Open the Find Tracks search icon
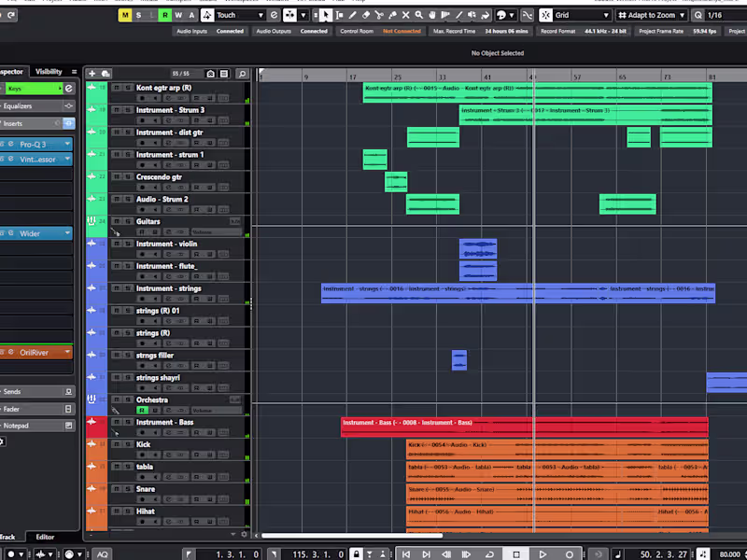 242,74
